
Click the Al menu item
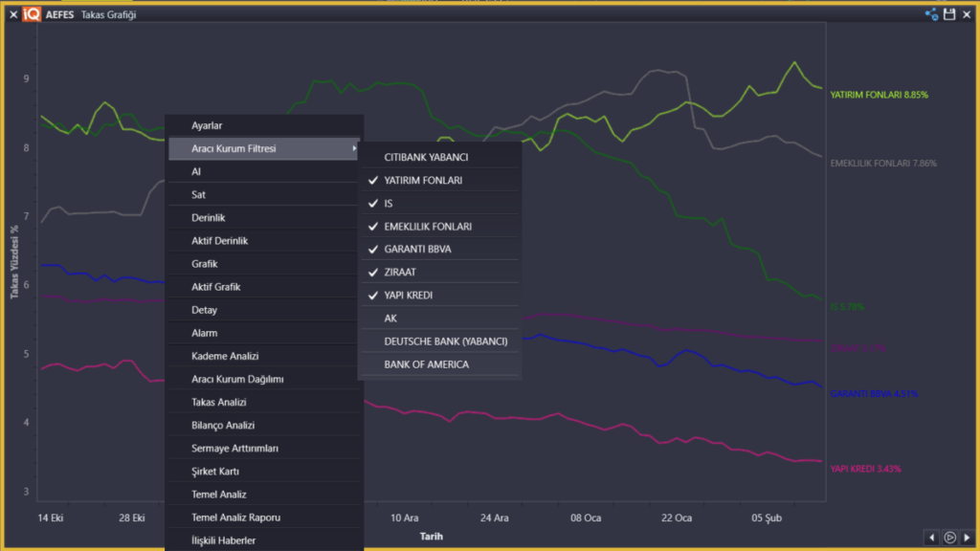click(196, 172)
